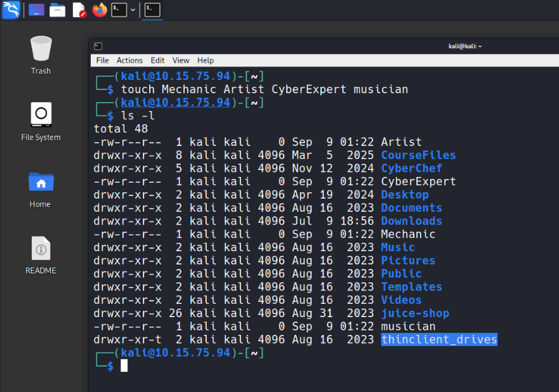The image size is (559, 392).
Task: Expand the terminal launcher dropdown arrow
Action: click(133, 10)
